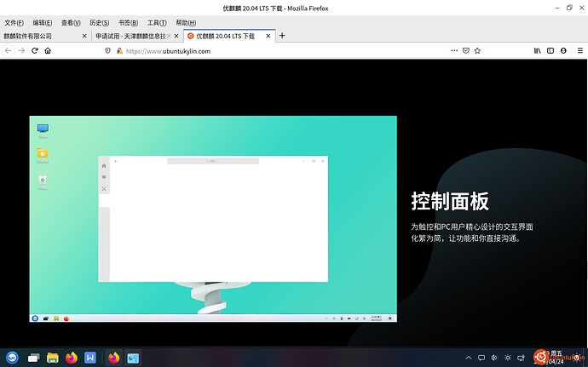Open the Library view icon
588x367 pixels.
[538, 50]
